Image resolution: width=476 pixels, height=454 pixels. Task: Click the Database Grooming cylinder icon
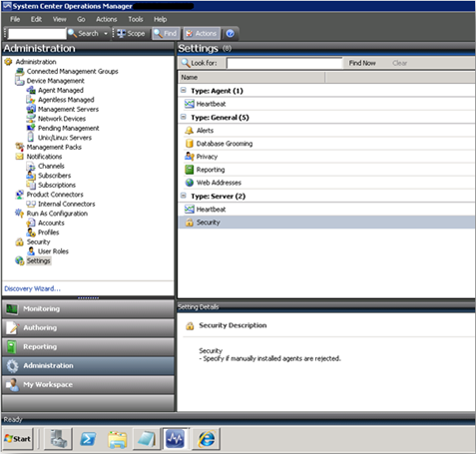(190, 144)
